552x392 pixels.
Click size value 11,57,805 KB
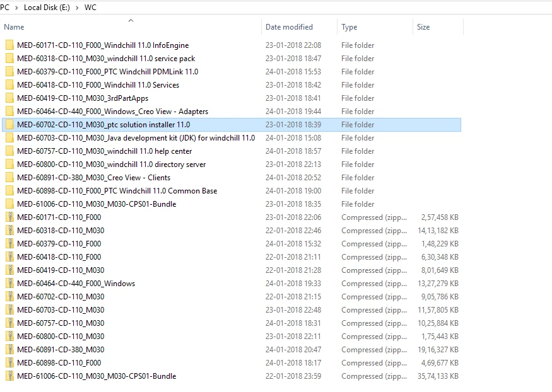[438, 310]
